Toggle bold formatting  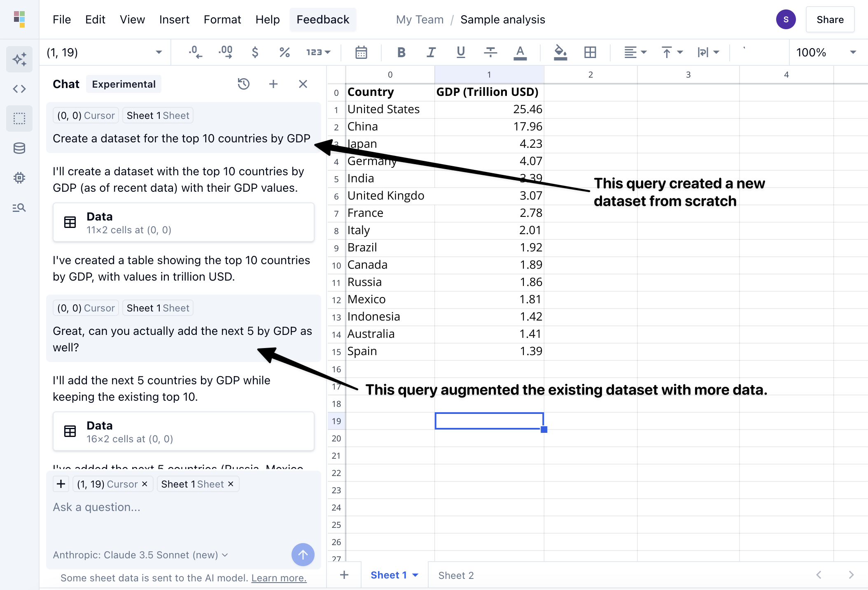point(401,52)
